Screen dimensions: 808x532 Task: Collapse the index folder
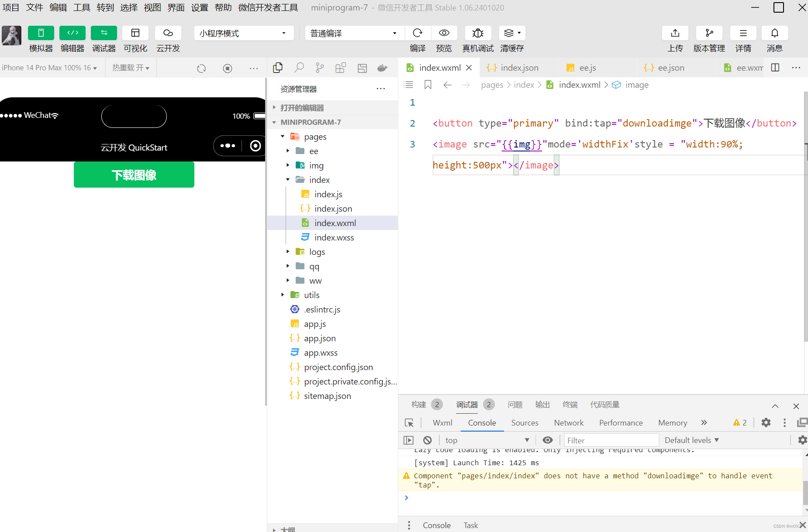pyautogui.click(x=319, y=180)
